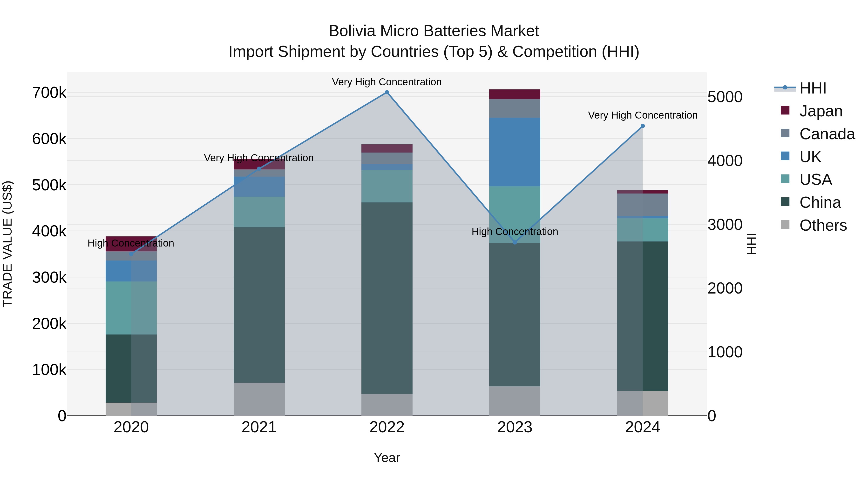Click the 2024 x-axis label
Screen dimensions: 868x488
(643, 427)
